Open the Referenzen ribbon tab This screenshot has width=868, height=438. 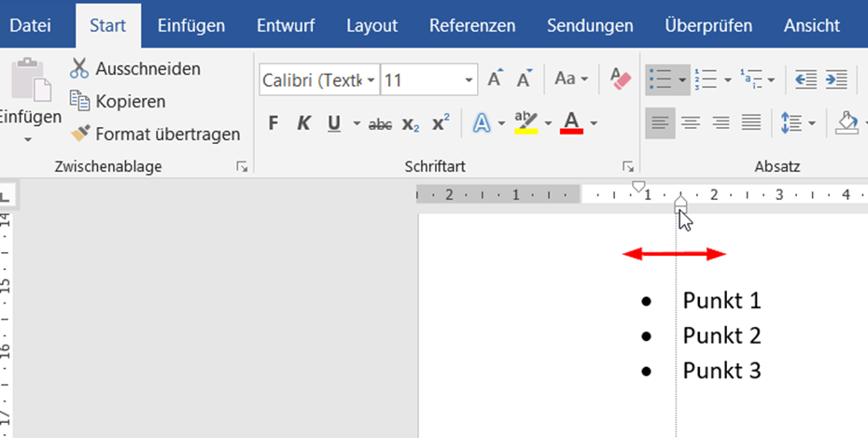472,25
